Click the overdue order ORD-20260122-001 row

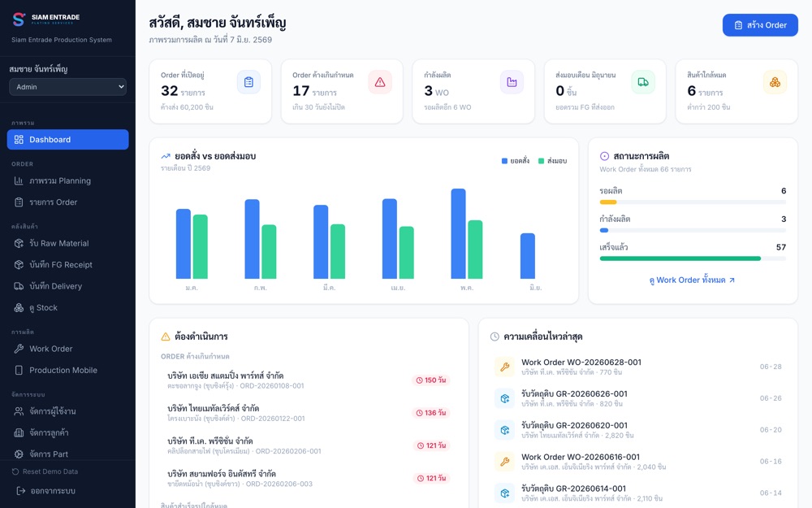point(309,413)
